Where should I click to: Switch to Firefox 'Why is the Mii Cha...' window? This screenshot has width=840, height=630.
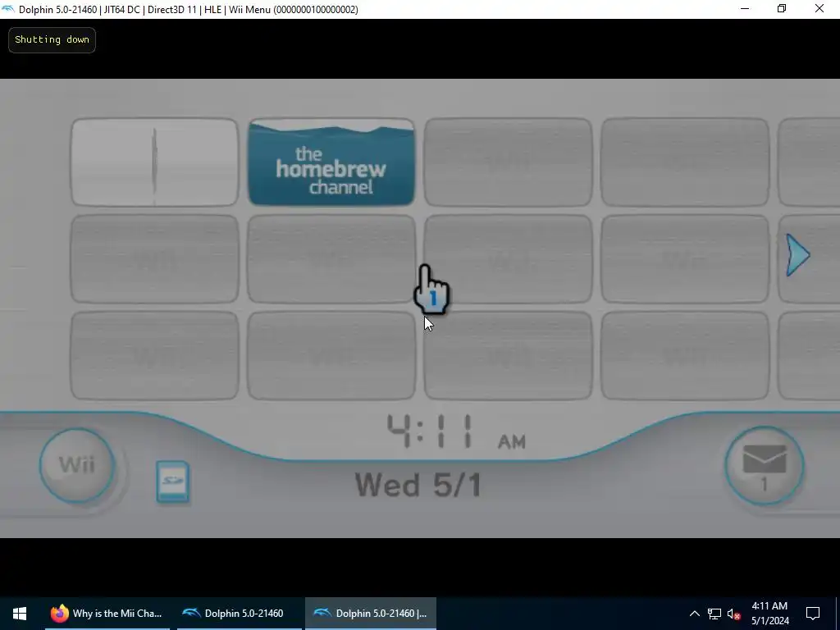pyautogui.click(x=107, y=614)
